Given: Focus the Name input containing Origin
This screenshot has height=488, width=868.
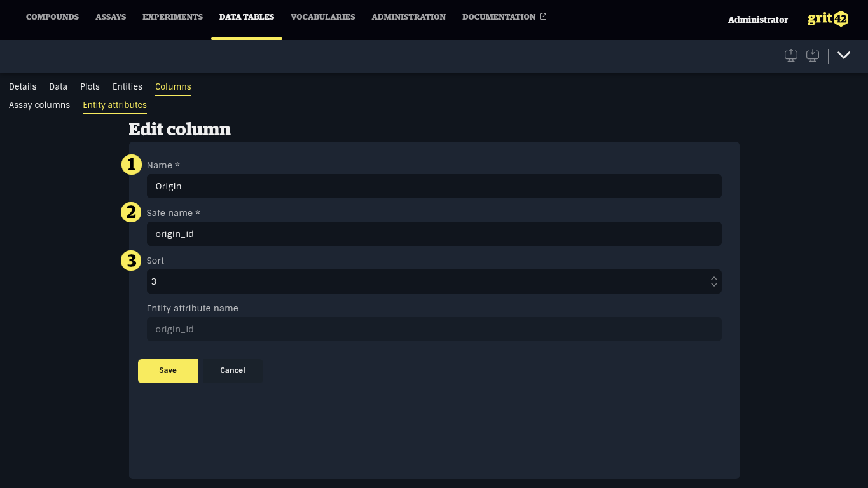Looking at the screenshot, I should tap(434, 186).
